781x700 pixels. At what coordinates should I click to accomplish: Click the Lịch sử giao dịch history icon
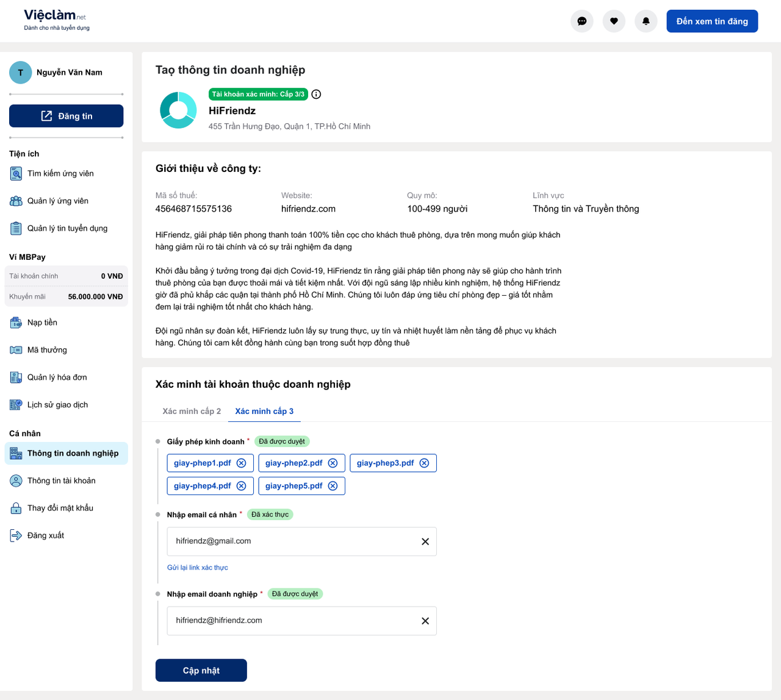16,405
